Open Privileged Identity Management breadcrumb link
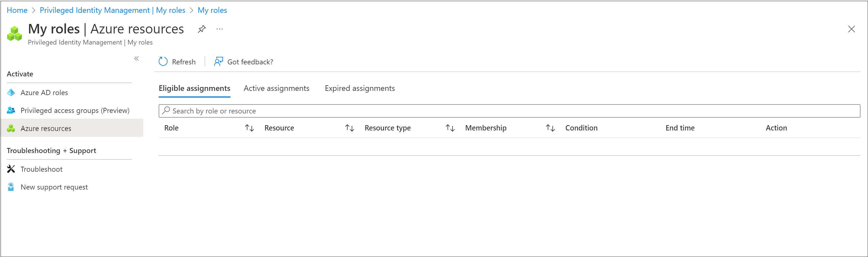Screen dimensions: 868x257 coord(112,11)
